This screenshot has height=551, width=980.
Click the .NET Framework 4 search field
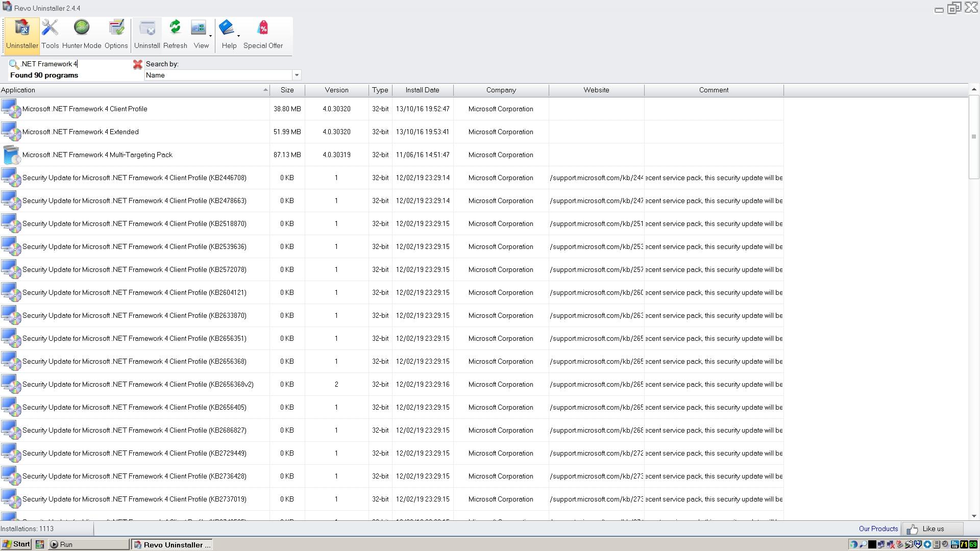pos(71,64)
